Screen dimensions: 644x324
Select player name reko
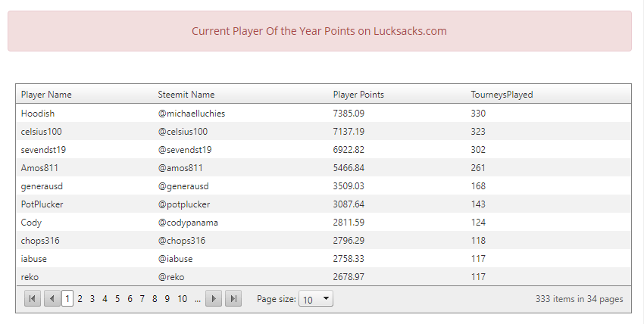pos(30,277)
